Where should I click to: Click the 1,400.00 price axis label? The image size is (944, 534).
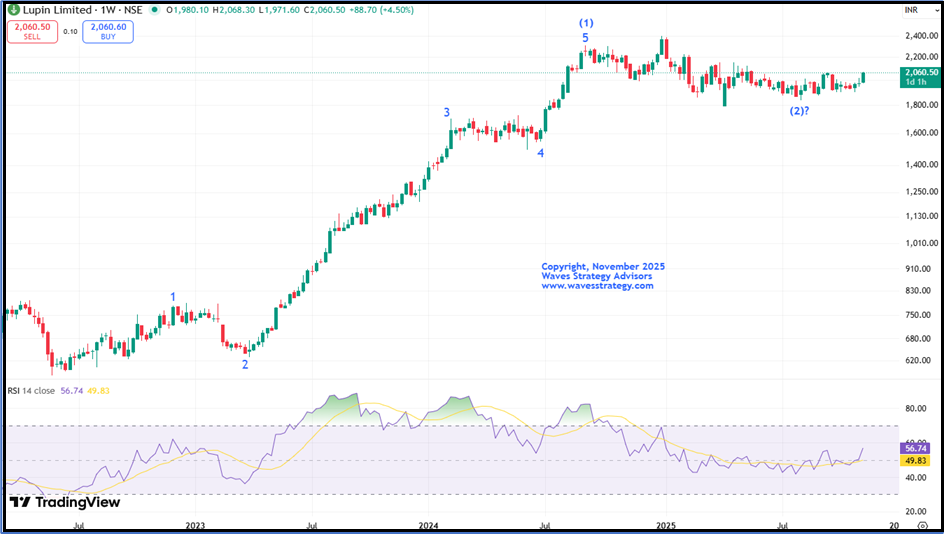(921, 164)
